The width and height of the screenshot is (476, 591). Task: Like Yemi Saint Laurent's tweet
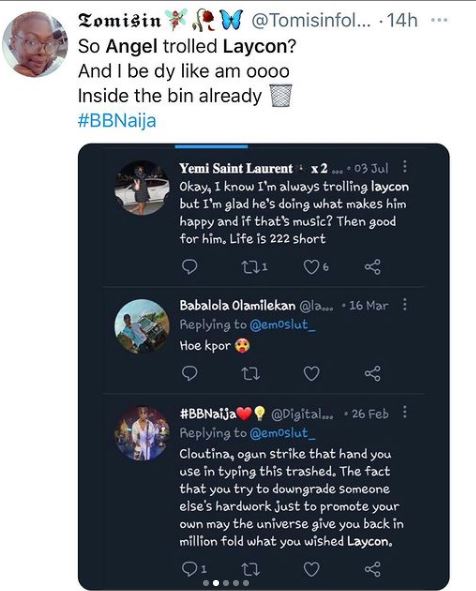coord(315,267)
